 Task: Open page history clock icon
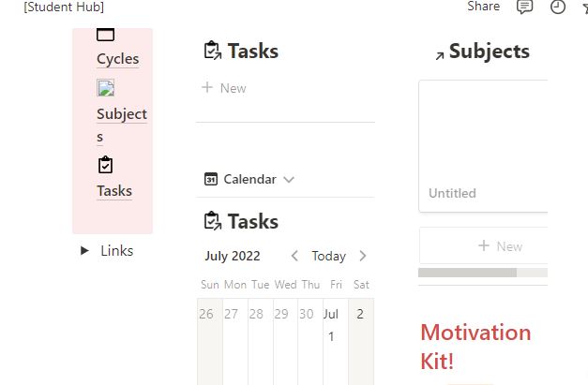click(558, 7)
